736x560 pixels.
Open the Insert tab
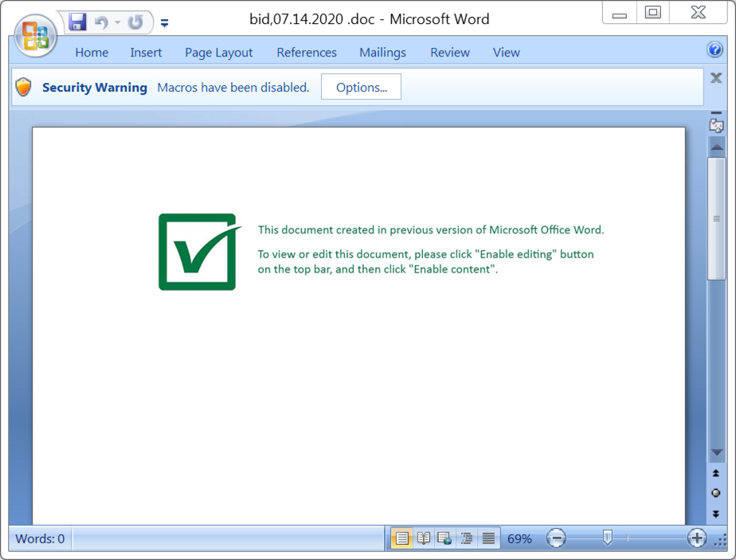point(146,52)
